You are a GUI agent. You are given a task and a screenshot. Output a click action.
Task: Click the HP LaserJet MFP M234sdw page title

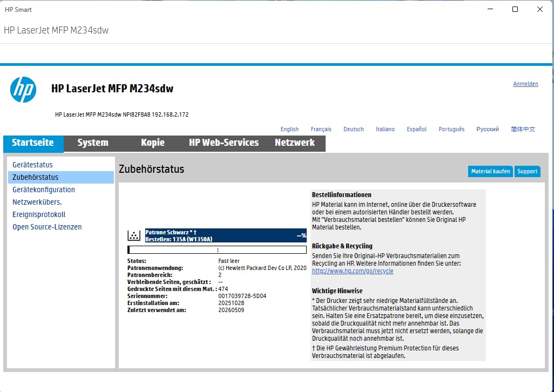click(x=112, y=89)
